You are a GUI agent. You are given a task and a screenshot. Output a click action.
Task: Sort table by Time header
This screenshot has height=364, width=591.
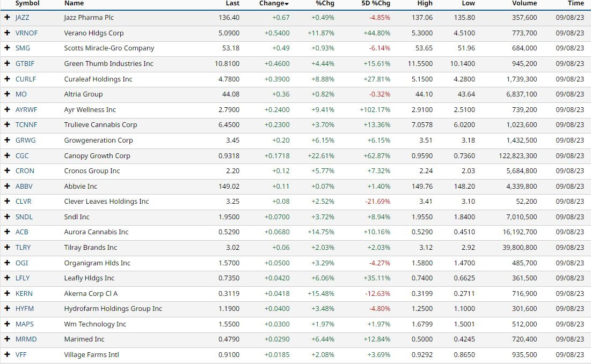(x=576, y=3)
